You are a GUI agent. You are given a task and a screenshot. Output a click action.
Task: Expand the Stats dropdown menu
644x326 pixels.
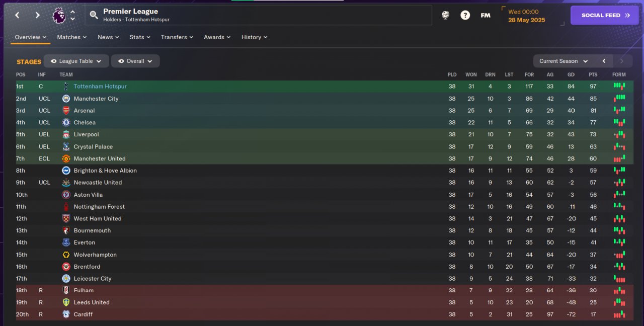[x=140, y=37]
